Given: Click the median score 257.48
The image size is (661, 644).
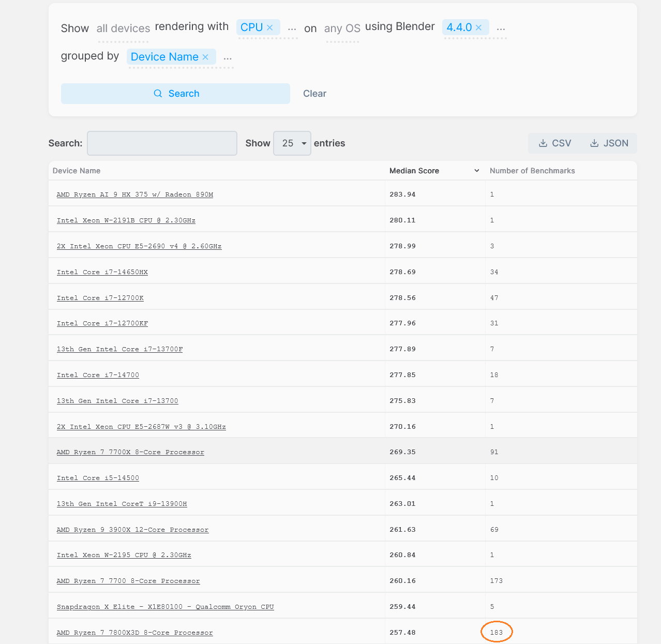Looking at the screenshot, I should click(402, 633).
